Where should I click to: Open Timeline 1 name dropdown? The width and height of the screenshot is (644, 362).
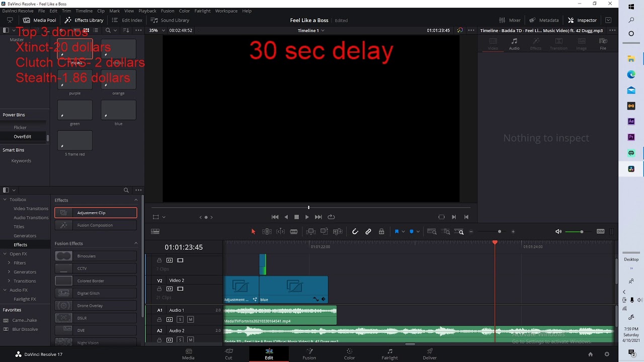point(311,30)
